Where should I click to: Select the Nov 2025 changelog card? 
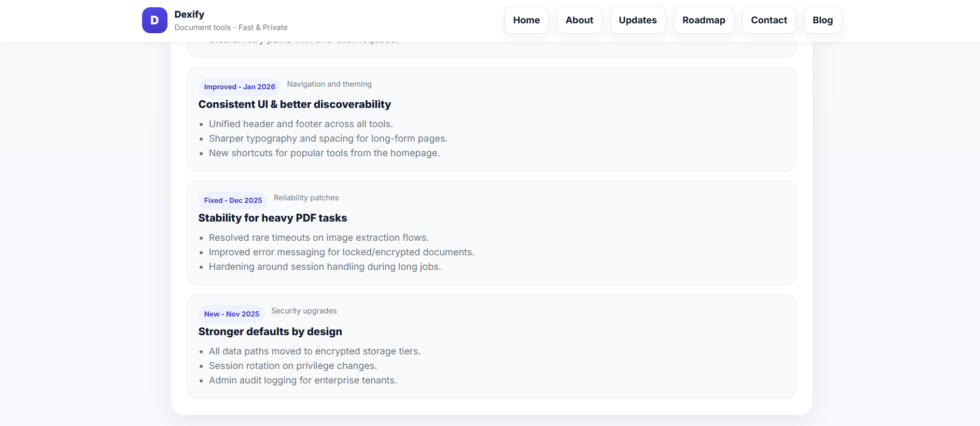(x=492, y=347)
